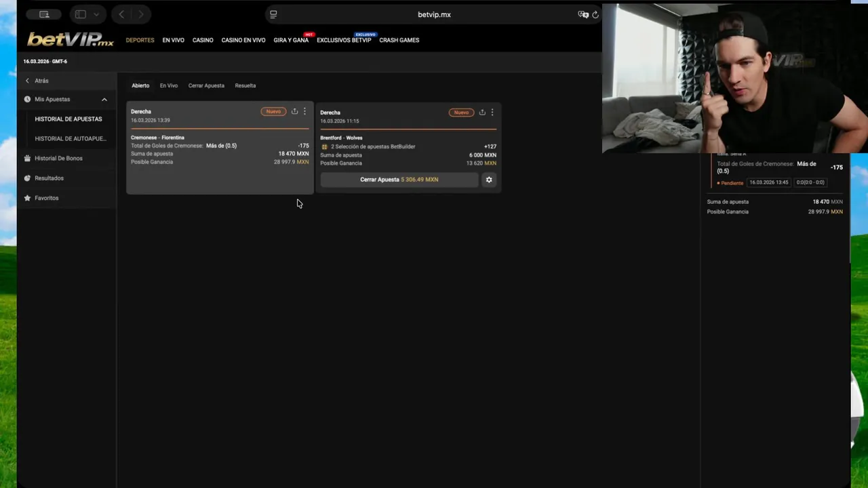868x488 pixels.
Task: Open more options on Brentford - Wolves bet
Action: (x=492, y=113)
